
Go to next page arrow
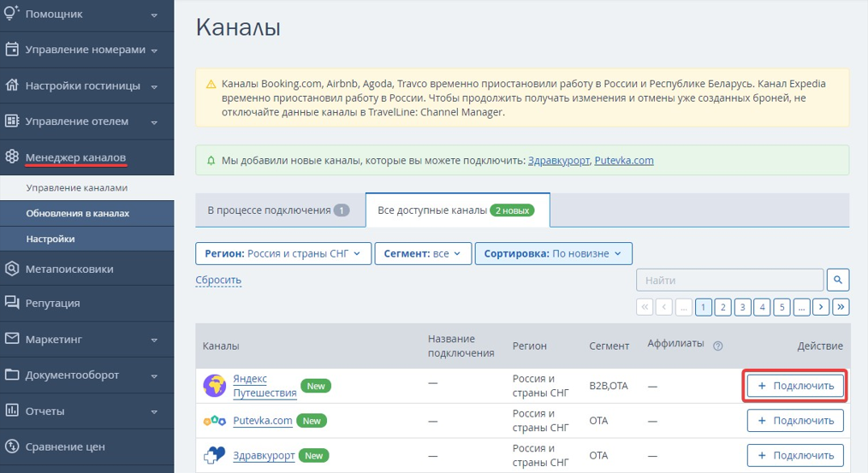click(x=821, y=307)
